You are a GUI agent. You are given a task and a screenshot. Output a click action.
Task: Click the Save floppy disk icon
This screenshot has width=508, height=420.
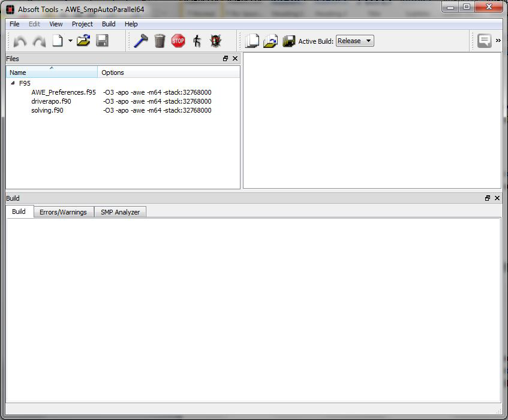[102, 41]
